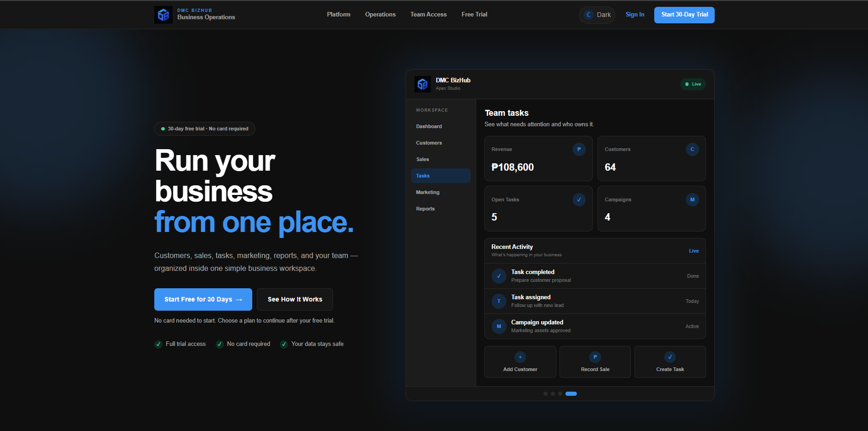
Task: Click the Active status label
Action: [x=692, y=326]
